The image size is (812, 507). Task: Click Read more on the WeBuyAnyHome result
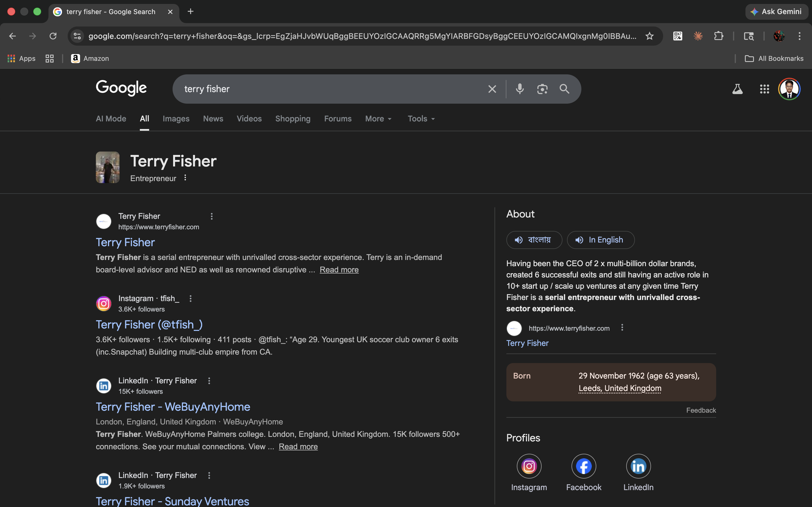pyautogui.click(x=298, y=446)
